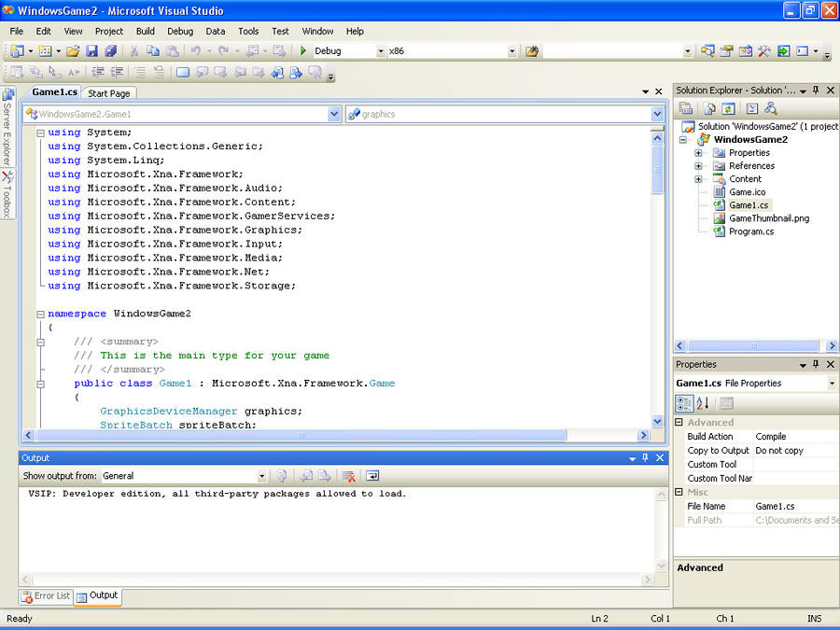This screenshot has height=630, width=840.
Task: Click Solution Explorer Properties icon
Action: coord(686,109)
